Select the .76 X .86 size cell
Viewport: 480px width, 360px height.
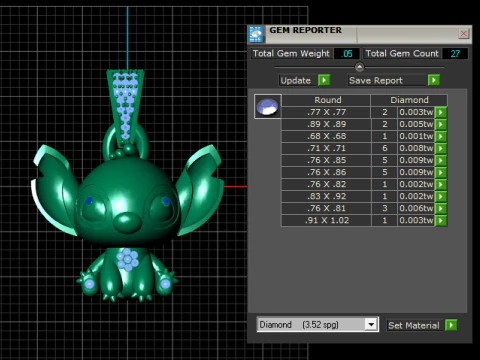tap(326, 172)
